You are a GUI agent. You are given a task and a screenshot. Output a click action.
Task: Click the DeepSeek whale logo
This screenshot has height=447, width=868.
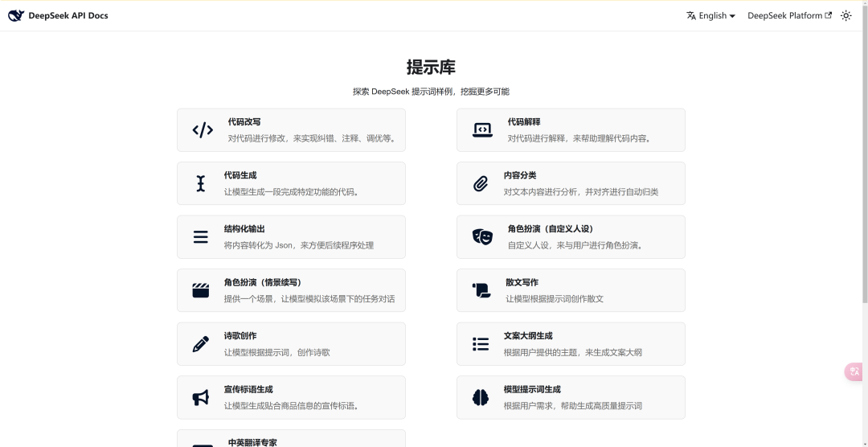coord(16,15)
